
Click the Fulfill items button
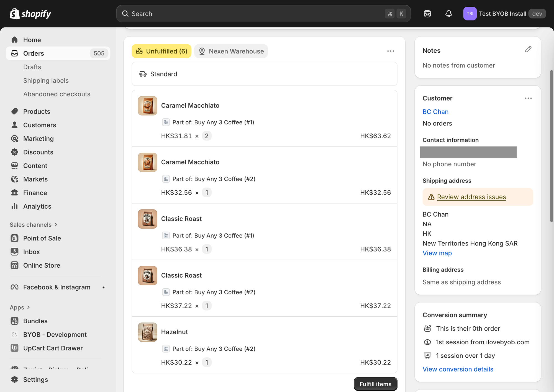pos(375,384)
